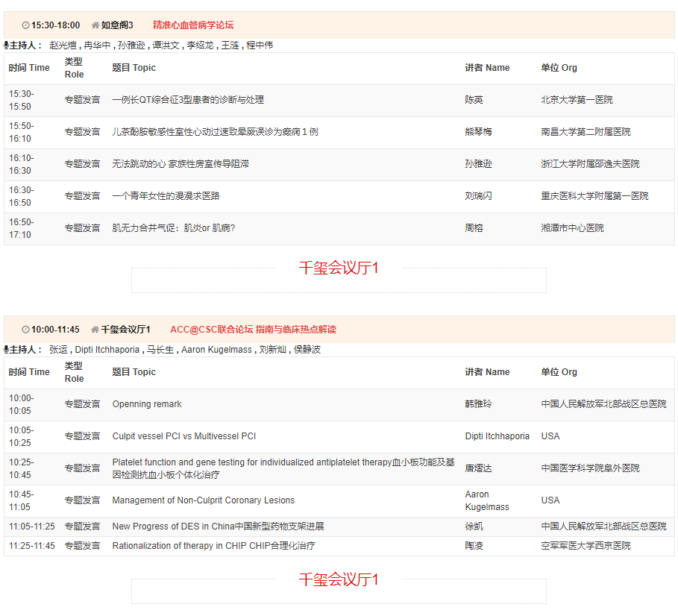Click organization 中国医学科学院阜外医院
The image size is (678, 616).
(x=590, y=468)
